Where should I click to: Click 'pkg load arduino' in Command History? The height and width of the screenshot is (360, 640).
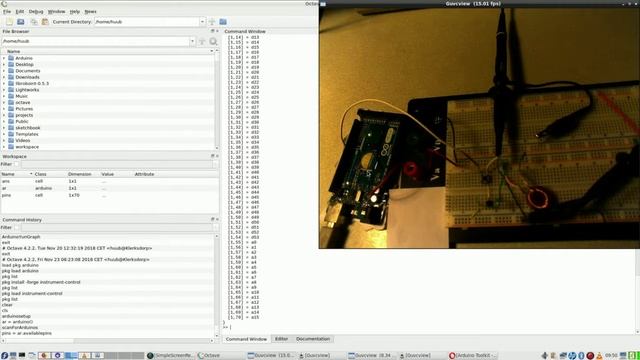click(20, 271)
